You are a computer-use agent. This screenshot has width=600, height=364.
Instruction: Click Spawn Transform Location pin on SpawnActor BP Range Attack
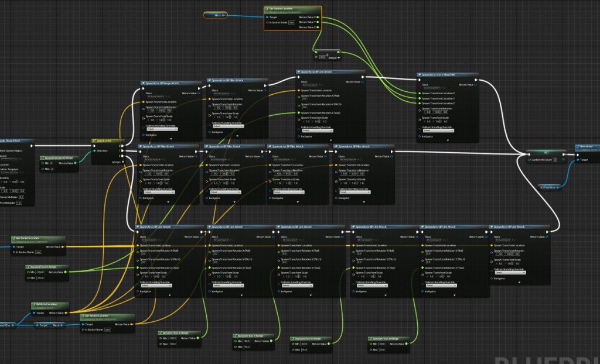pos(144,102)
